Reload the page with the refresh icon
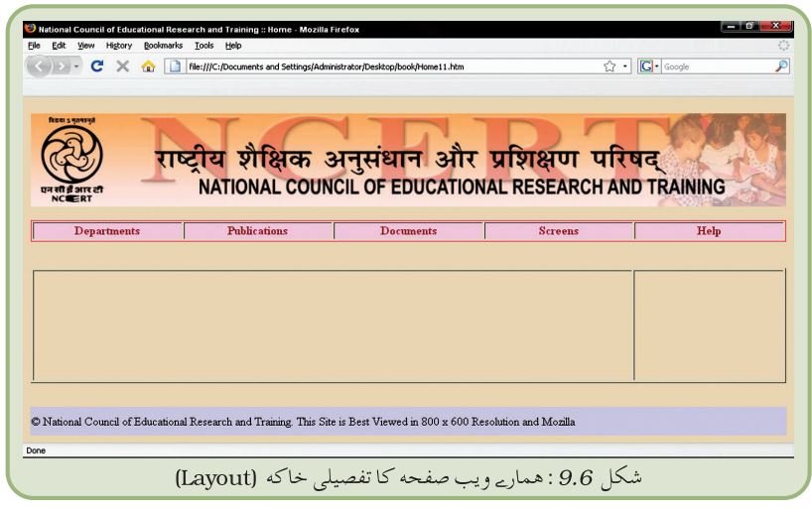This screenshot has width=812, height=509. [x=97, y=65]
